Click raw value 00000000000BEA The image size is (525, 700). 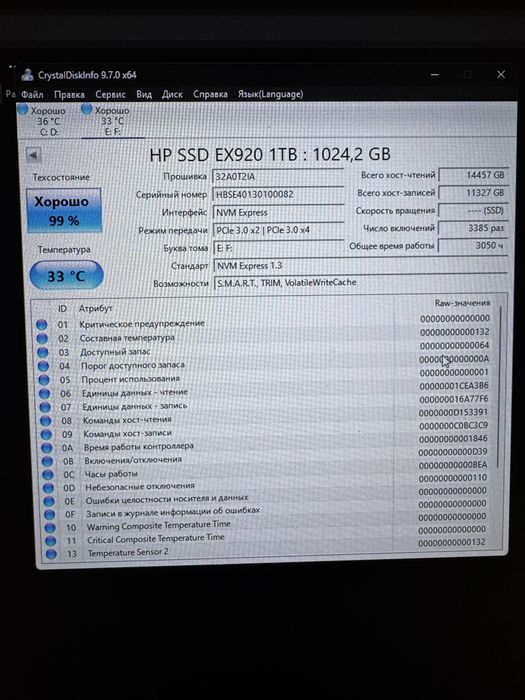453,465
